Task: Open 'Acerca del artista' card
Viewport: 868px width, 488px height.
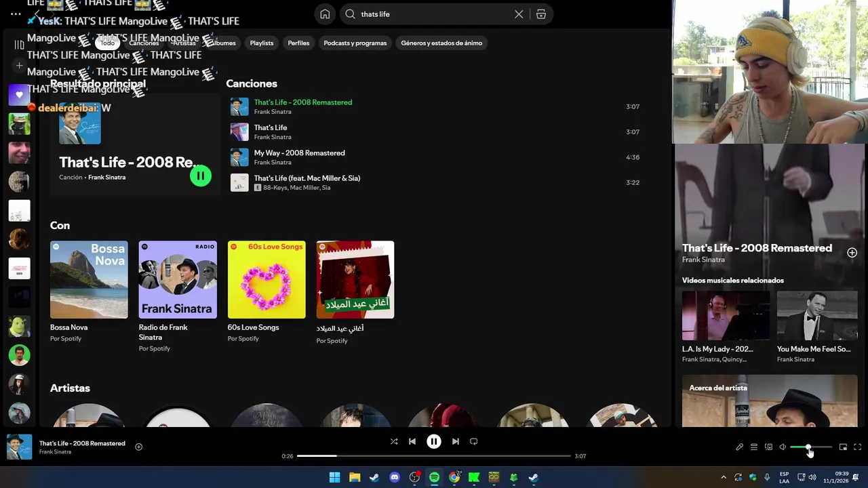Action: pos(770,401)
